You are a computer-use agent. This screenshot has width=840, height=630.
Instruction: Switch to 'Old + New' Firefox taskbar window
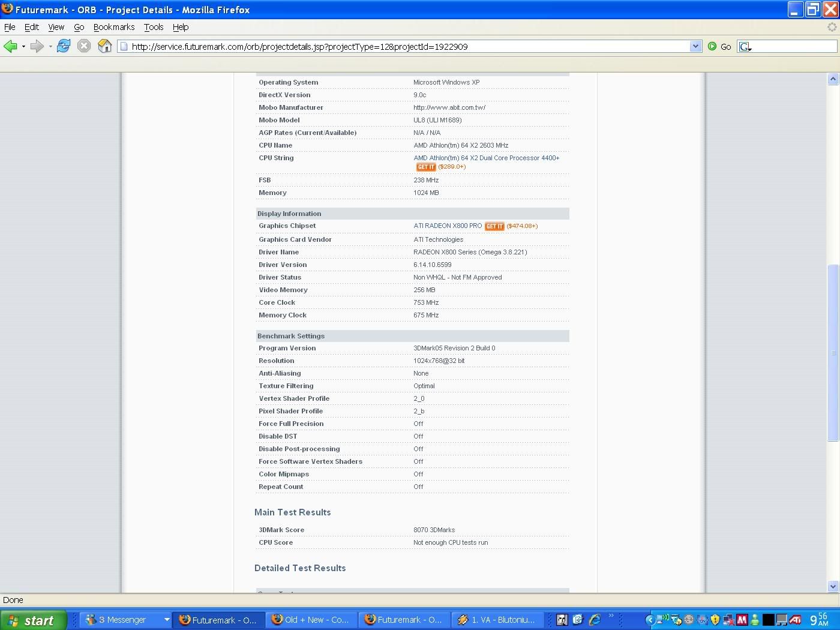click(x=312, y=620)
